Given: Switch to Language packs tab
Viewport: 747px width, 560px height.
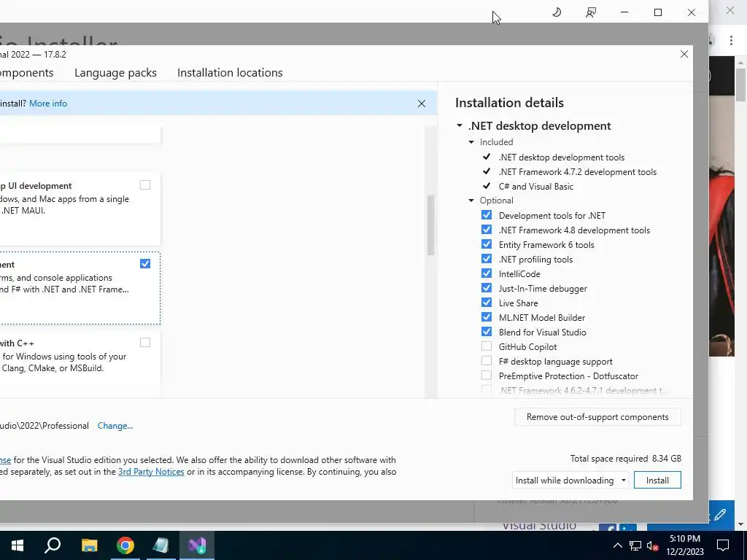Looking at the screenshot, I should (x=115, y=72).
